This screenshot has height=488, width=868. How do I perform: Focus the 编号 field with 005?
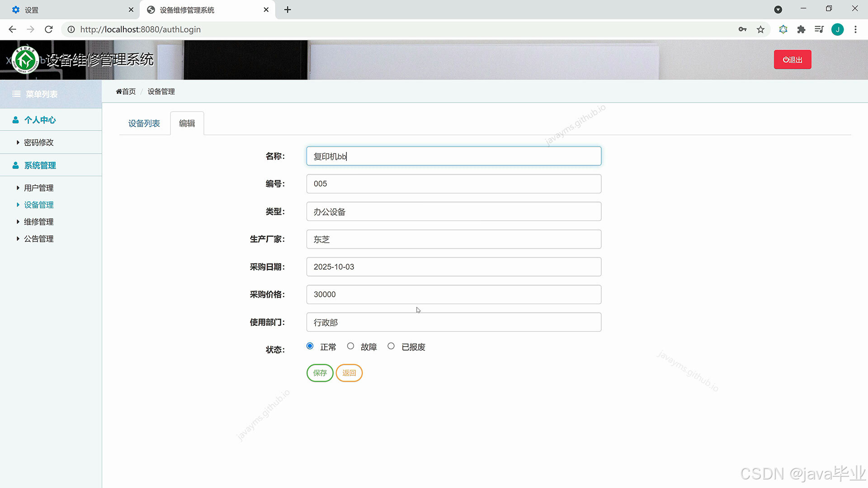pos(453,184)
